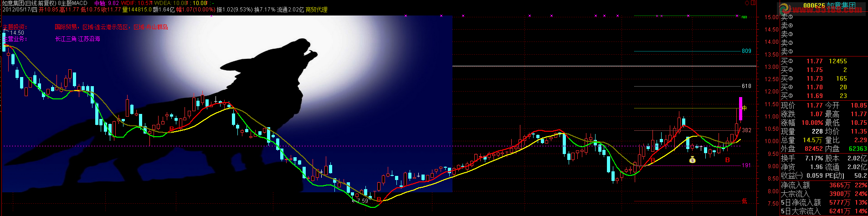Click the date 2012/05/17/四
Viewport: 868px width, 216px height.
pyautogui.click(x=19, y=10)
